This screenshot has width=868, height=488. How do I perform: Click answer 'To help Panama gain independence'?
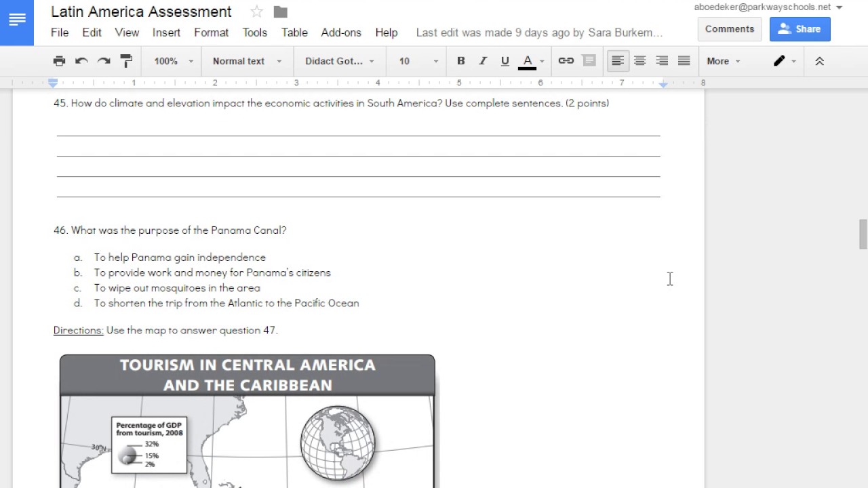tap(180, 258)
